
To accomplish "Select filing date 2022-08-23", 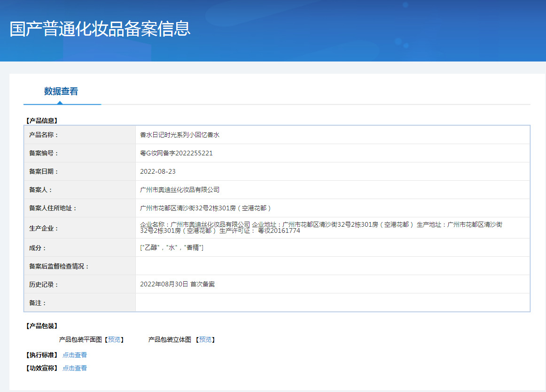I will pyautogui.click(x=158, y=171).
